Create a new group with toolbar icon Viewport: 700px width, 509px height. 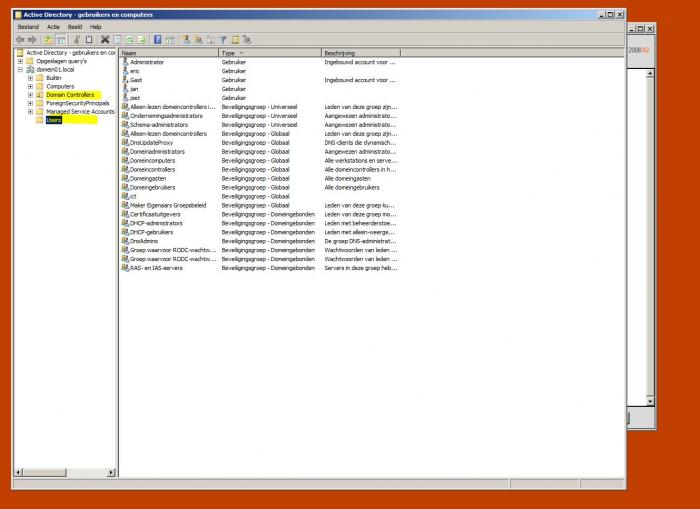199,40
